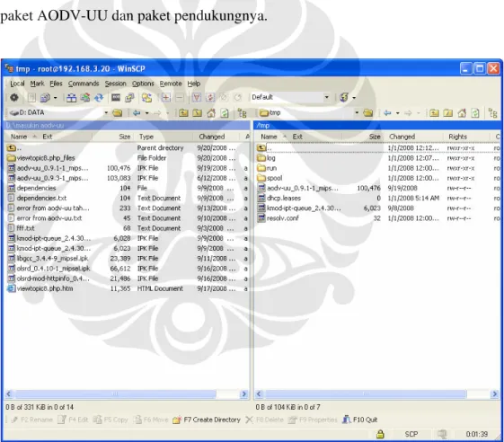Click the queue view icon in the toolbar
This screenshot has width=504, height=442.
45,97
